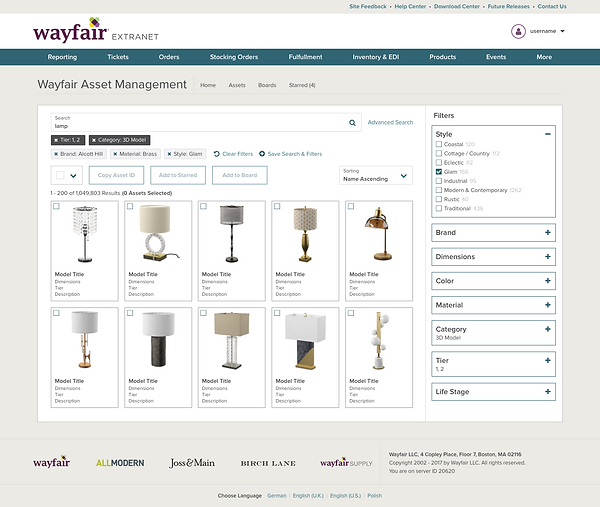Check the Rustic style checkbox
This screenshot has width=600, height=507.
tap(439, 199)
